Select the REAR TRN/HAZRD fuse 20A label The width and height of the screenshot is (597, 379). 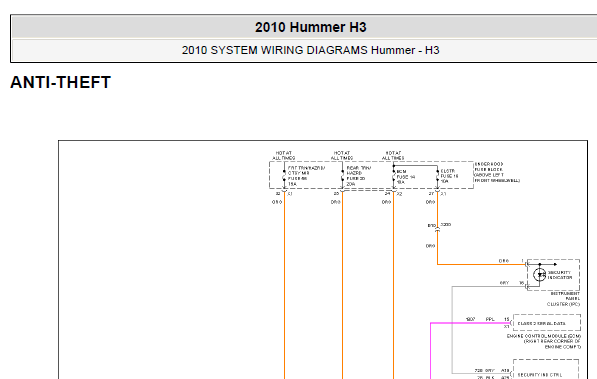tap(358, 176)
